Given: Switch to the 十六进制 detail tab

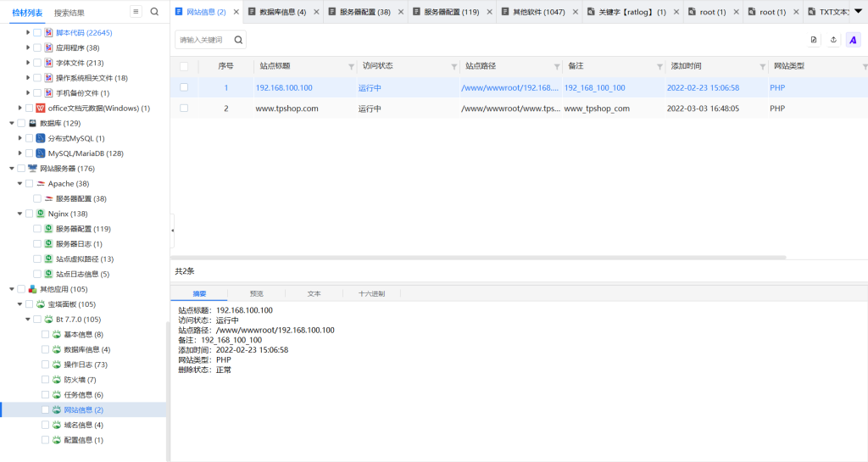Looking at the screenshot, I should coord(371,293).
